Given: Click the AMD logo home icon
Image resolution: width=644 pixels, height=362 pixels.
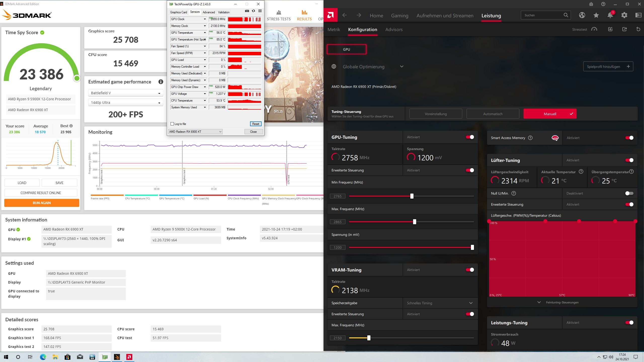Looking at the screenshot, I should pos(330,15).
